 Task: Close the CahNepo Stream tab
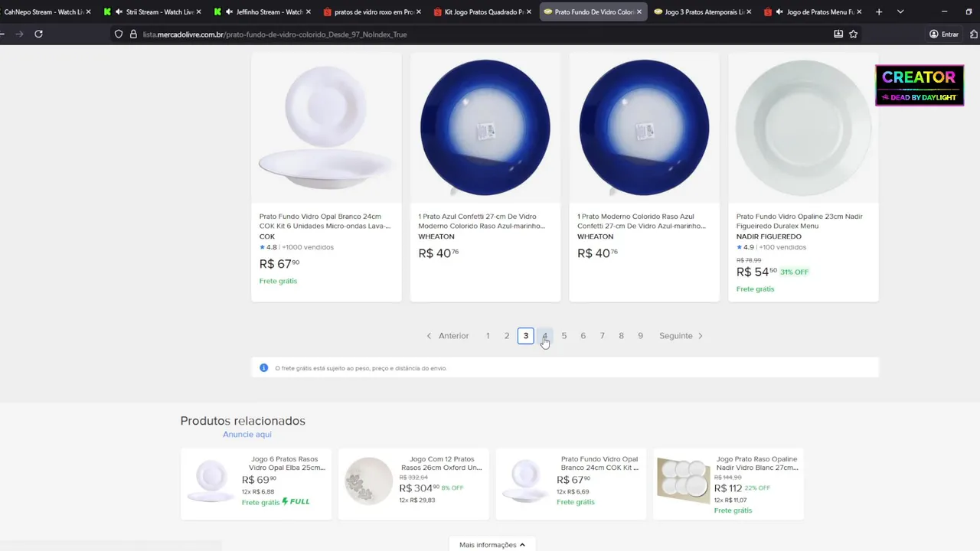[x=89, y=11]
